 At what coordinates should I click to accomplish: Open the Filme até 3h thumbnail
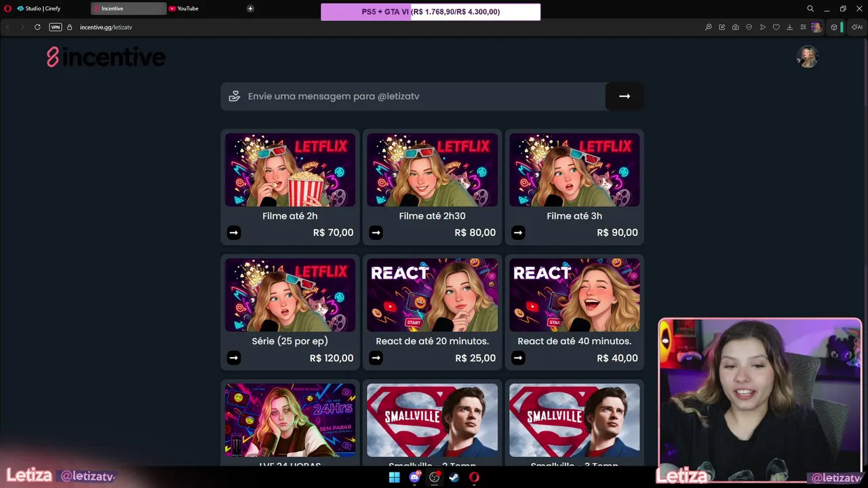[574, 169]
